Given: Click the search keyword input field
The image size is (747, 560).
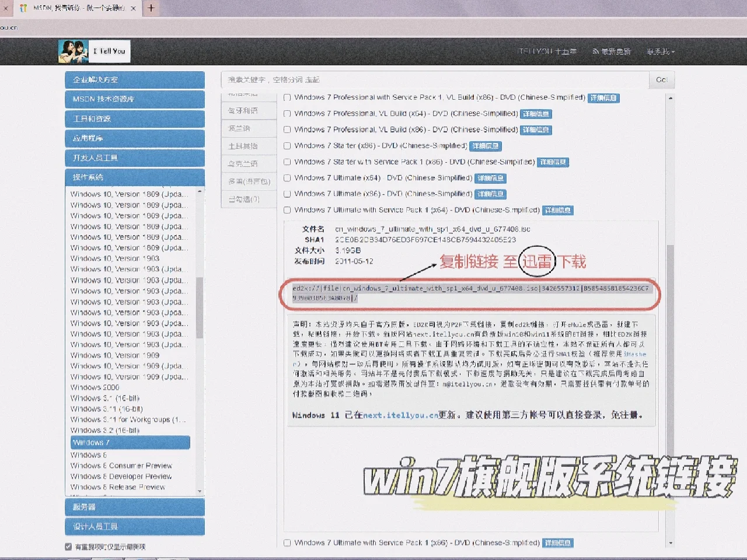Looking at the screenshot, I should tap(409, 80).
